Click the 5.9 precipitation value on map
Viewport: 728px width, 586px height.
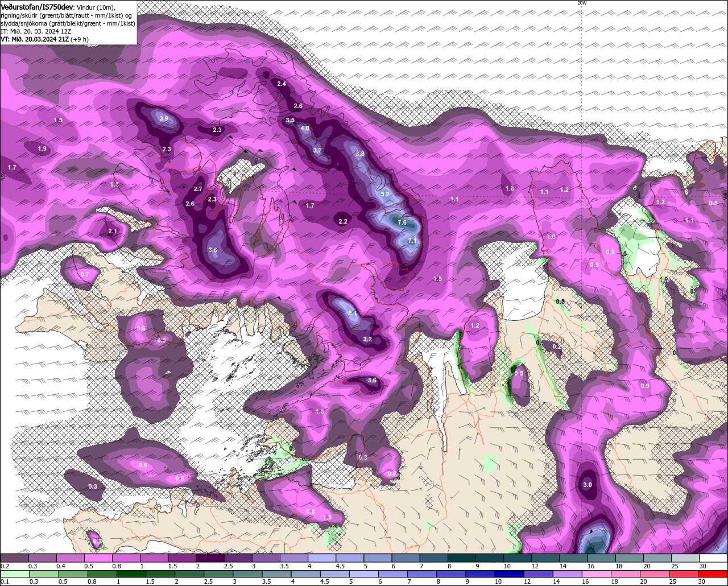pos(385,194)
